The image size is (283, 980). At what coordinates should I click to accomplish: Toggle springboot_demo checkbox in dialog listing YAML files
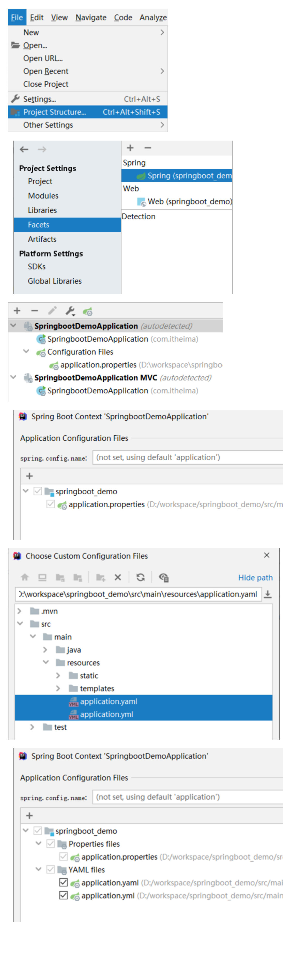click(38, 830)
